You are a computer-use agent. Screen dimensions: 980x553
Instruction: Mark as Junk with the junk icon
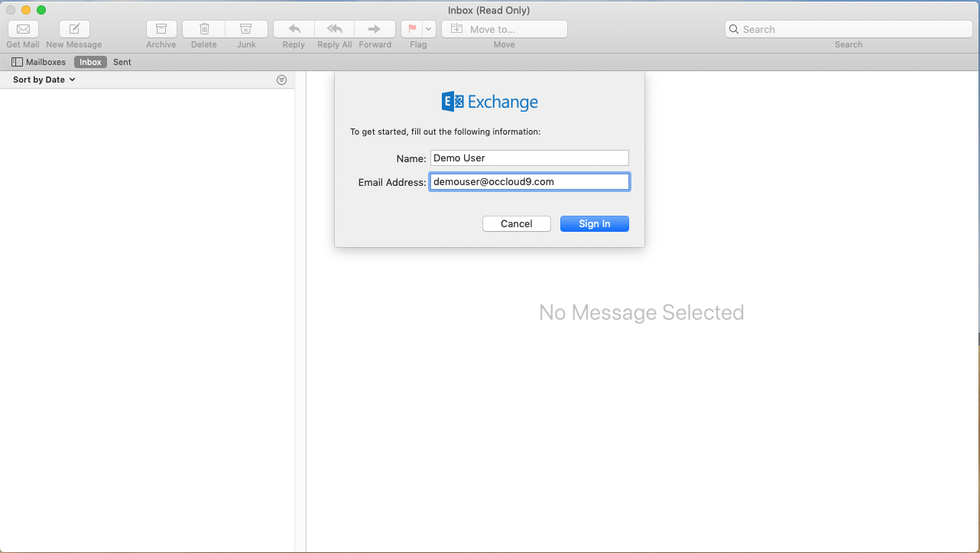pos(246,29)
